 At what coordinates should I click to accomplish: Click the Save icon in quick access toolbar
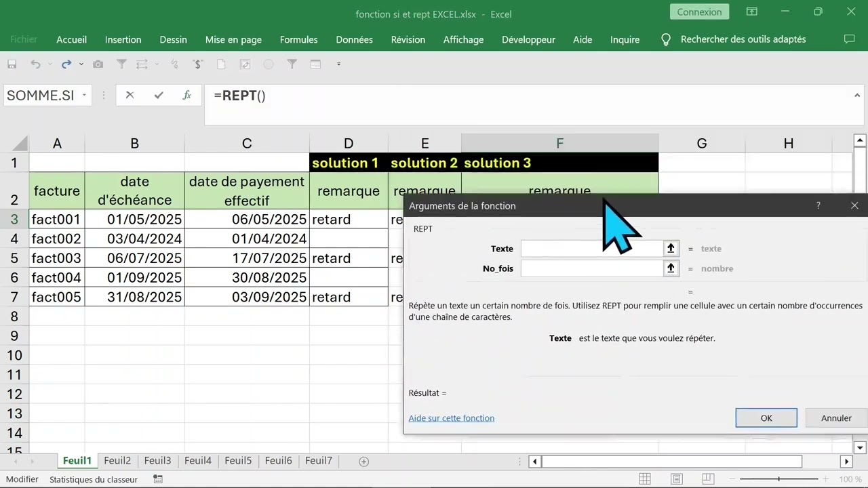[12, 64]
